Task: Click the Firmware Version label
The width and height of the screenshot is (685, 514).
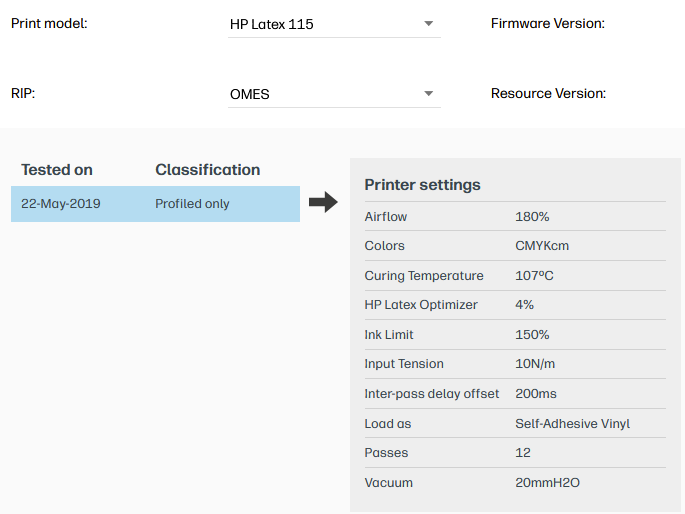Action: point(548,23)
